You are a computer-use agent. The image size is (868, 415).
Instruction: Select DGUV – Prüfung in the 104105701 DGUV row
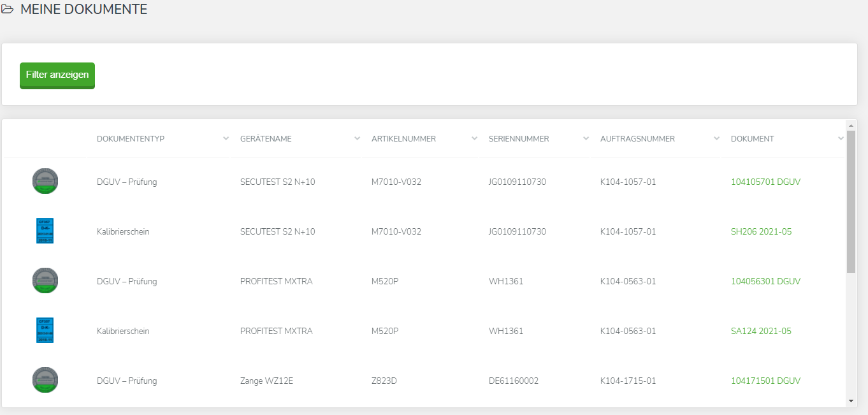tap(127, 182)
